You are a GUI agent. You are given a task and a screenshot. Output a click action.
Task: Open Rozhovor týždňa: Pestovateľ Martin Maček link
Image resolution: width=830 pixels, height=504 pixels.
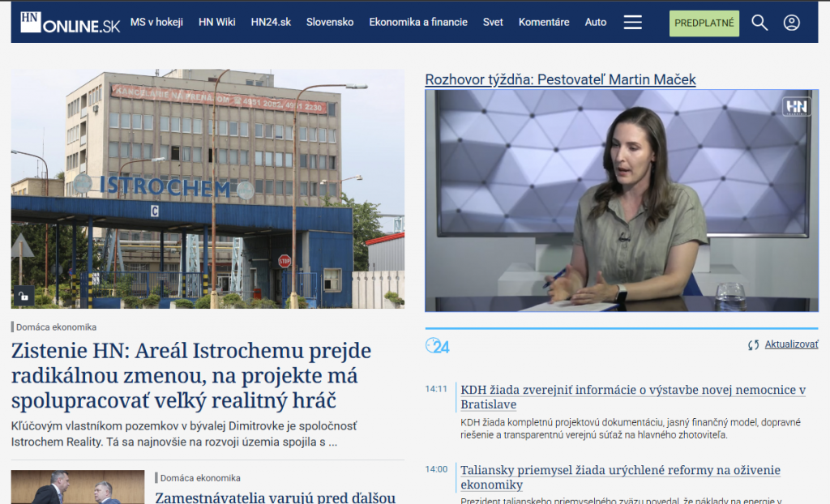(x=560, y=79)
